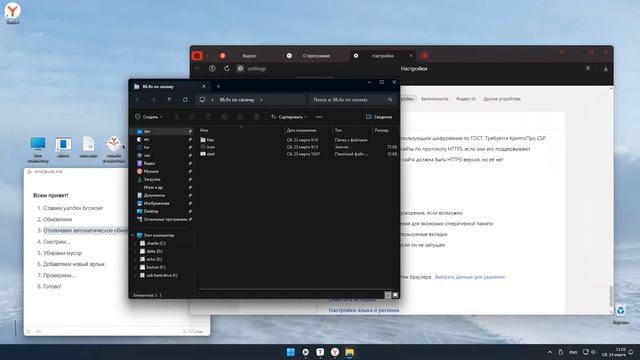Open the Recycle Bin on the desktop
The height and width of the screenshot is (360, 640).
click(620, 314)
